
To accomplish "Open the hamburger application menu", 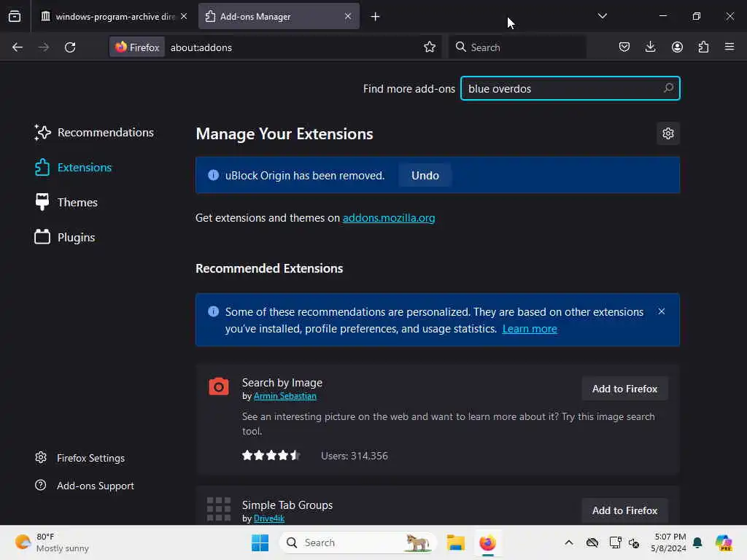I will (x=729, y=47).
